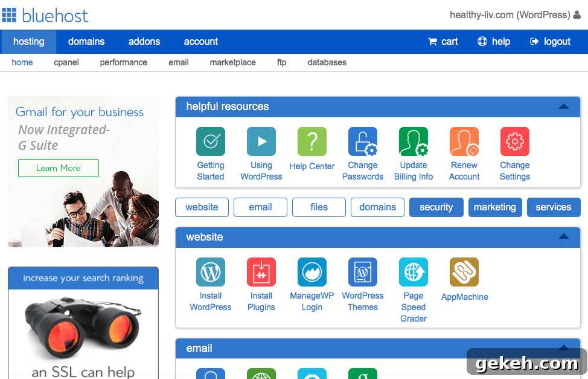Image resolution: width=588 pixels, height=379 pixels.
Task: Open the Getting Started icon
Action: (210, 141)
